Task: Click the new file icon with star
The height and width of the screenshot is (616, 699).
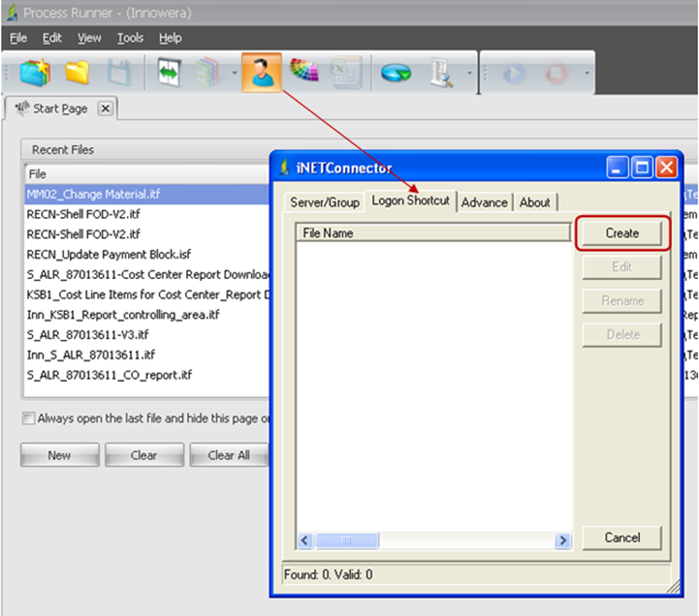Action: (36, 72)
